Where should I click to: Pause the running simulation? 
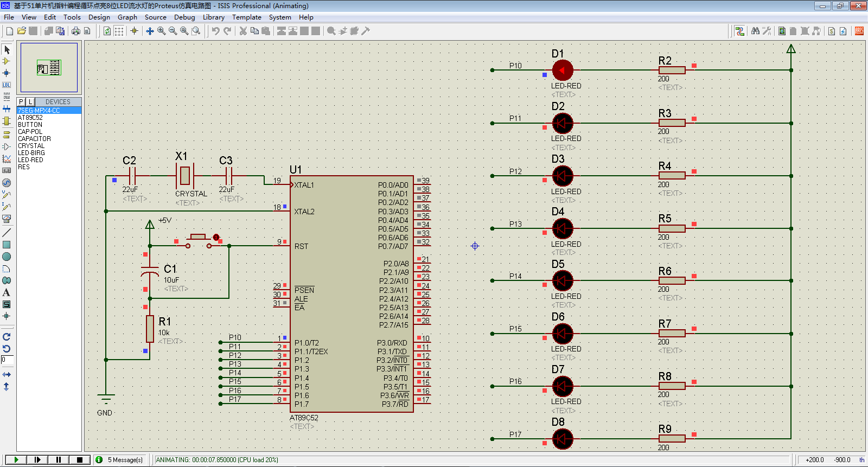pos(59,460)
